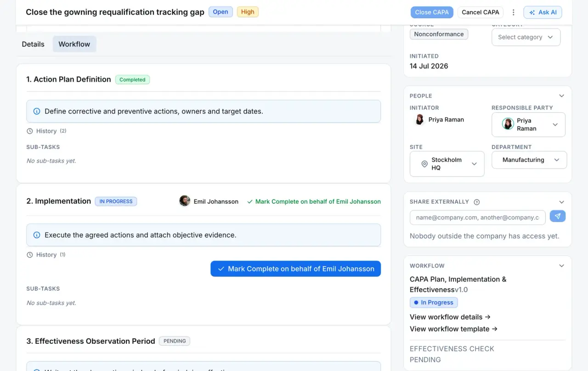This screenshot has height=371, width=588.
Task: Click the Open status badge
Action: coord(220,12)
